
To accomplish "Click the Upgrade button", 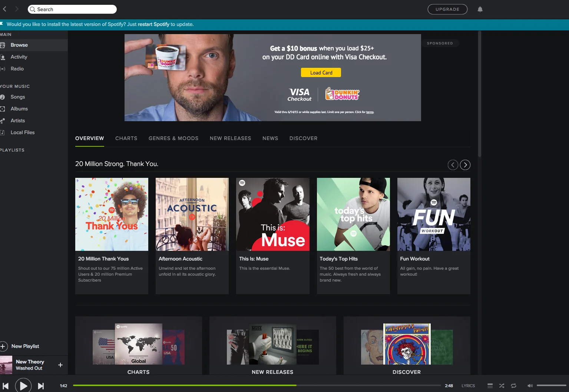I will (447, 9).
